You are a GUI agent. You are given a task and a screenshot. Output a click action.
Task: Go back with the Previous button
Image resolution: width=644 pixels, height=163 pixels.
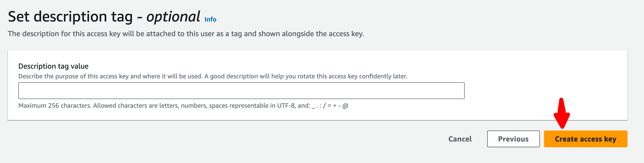click(513, 139)
